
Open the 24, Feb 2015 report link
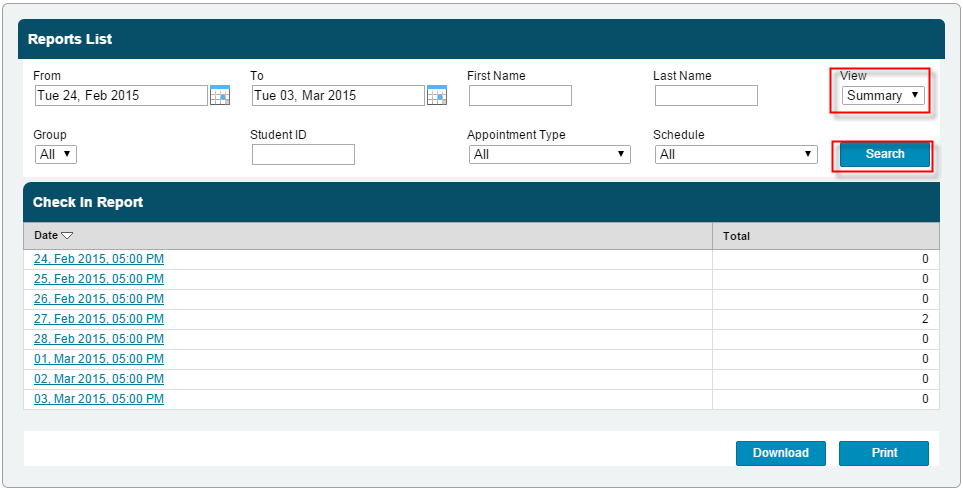point(99,259)
